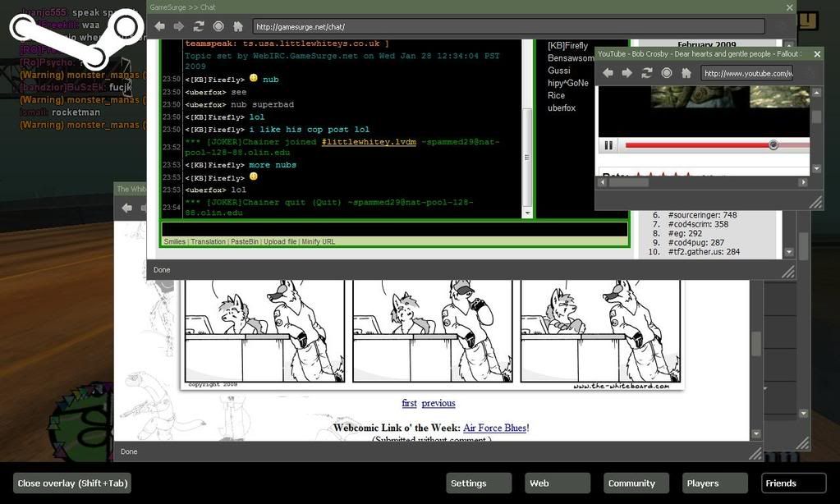Go forward in the GameSurge Chat window
This screenshot has width=840, height=504.
pos(179,26)
